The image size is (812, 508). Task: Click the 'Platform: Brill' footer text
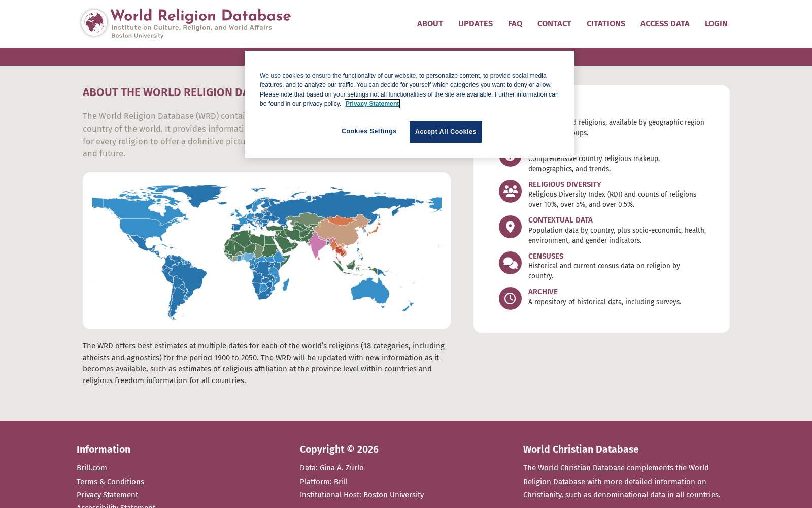click(x=324, y=482)
